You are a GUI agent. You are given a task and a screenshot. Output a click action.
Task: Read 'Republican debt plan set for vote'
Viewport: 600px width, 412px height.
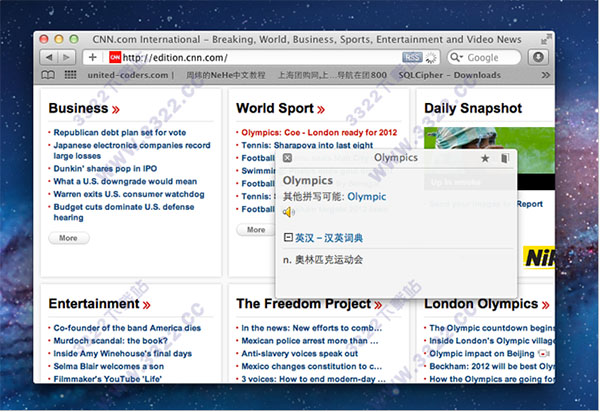pyautogui.click(x=120, y=132)
